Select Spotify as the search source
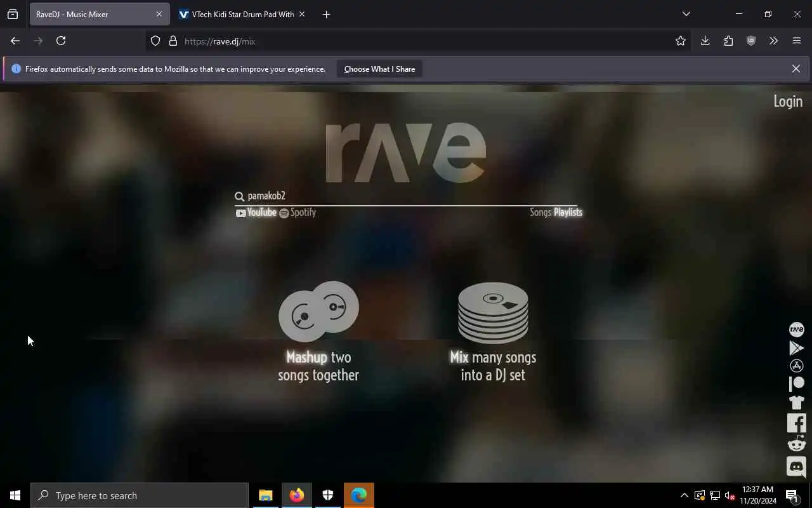812x508 pixels. point(298,212)
